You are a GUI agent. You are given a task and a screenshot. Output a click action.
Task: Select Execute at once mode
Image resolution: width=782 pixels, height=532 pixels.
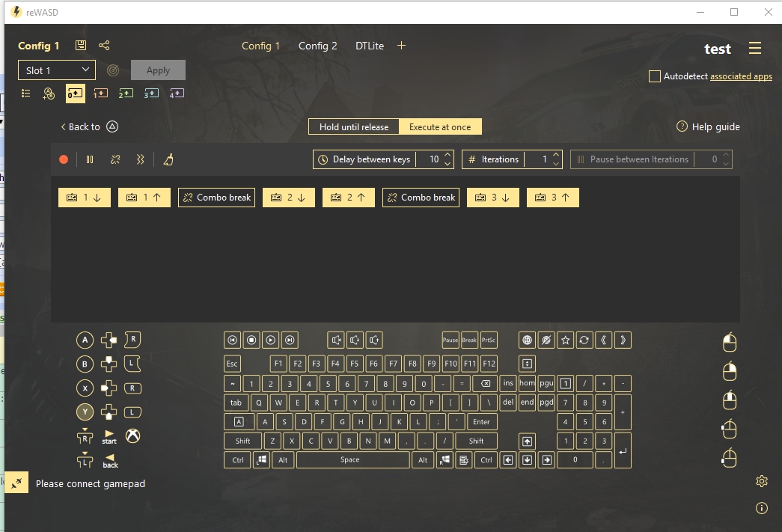(x=440, y=126)
